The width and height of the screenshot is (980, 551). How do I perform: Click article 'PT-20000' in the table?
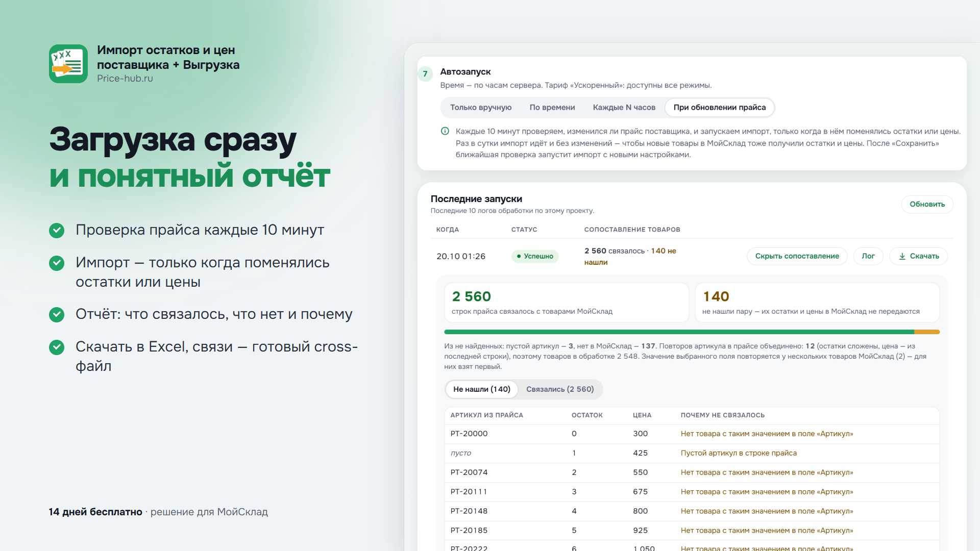click(x=469, y=434)
